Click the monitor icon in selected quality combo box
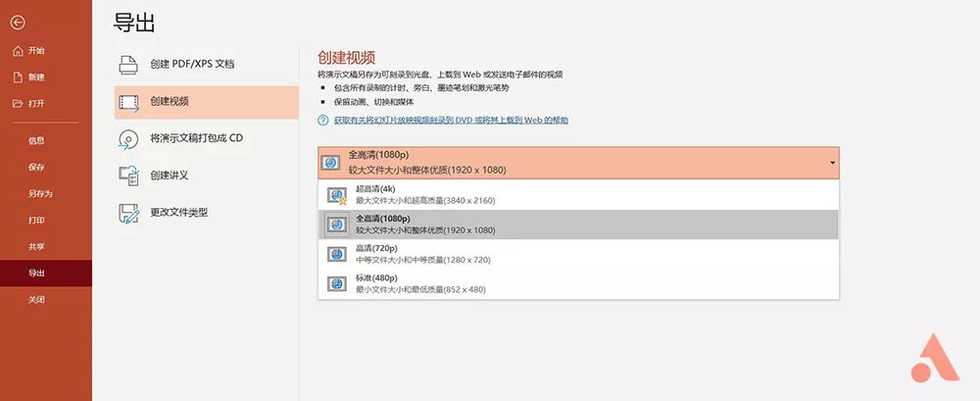 [x=330, y=163]
